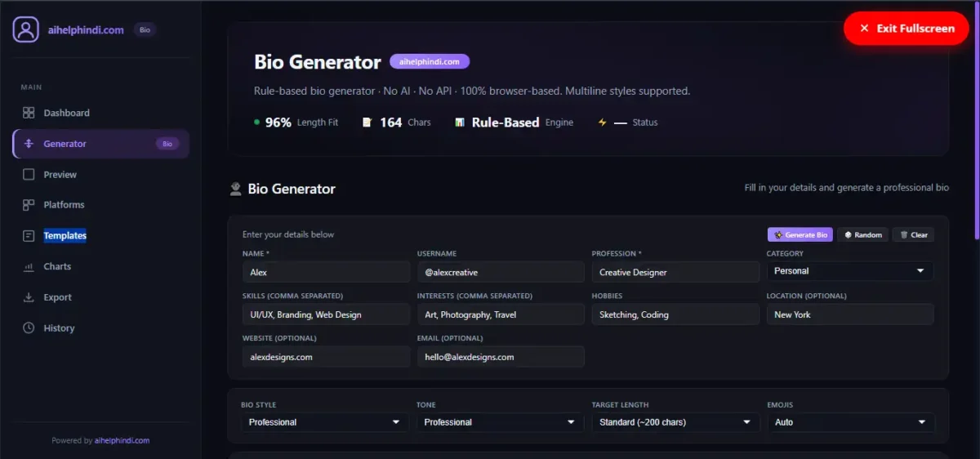Click the Profession field with Creative Designer
The height and width of the screenshot is (459, 980).
click(x=675, y=272)
